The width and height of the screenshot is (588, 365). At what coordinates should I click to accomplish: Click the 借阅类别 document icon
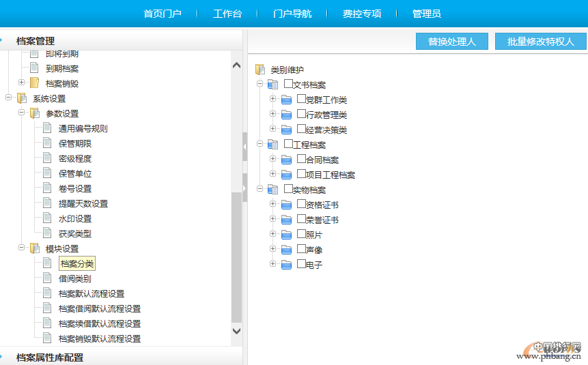(47, 278)
